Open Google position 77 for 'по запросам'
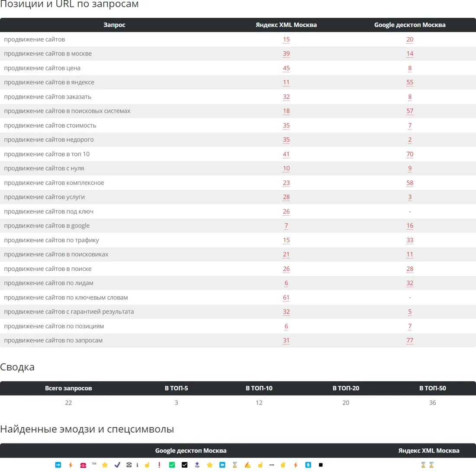The width and height of the screenshot is (476, 473). coord(409,340)
